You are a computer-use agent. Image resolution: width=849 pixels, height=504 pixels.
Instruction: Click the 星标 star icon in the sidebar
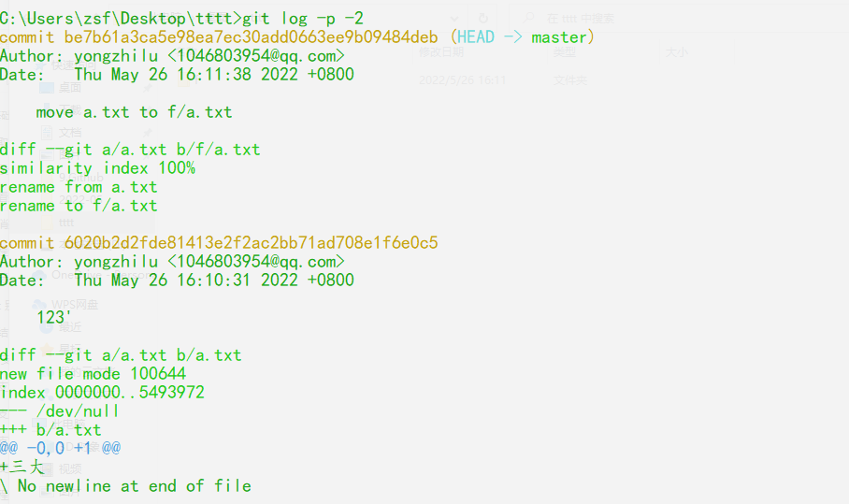pyautogui.click(x=48, y=349)
